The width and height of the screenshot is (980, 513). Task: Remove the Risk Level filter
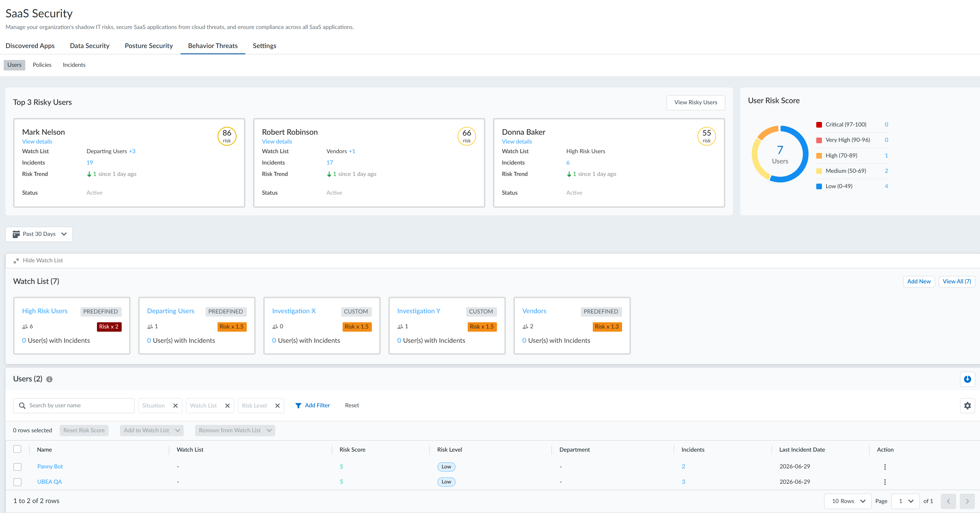coord(277,406)
